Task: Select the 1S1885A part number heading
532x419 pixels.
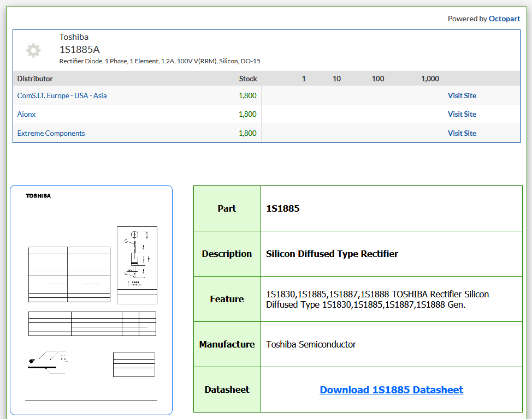Action: pyautogui.click(x=80, y=50)
